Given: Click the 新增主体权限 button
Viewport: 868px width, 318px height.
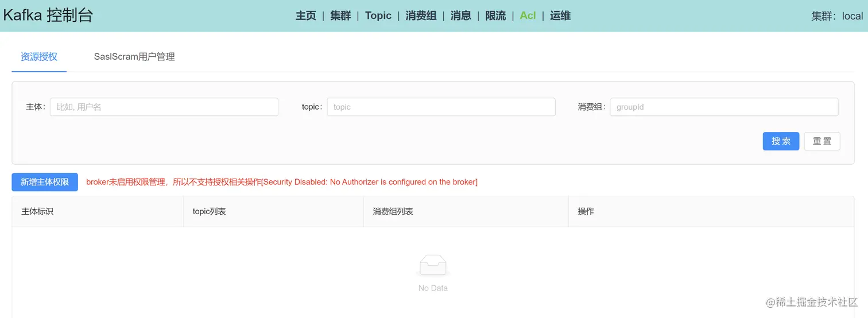Looking at the screenshot, I should pyautogui.click(x=45, y=182).
